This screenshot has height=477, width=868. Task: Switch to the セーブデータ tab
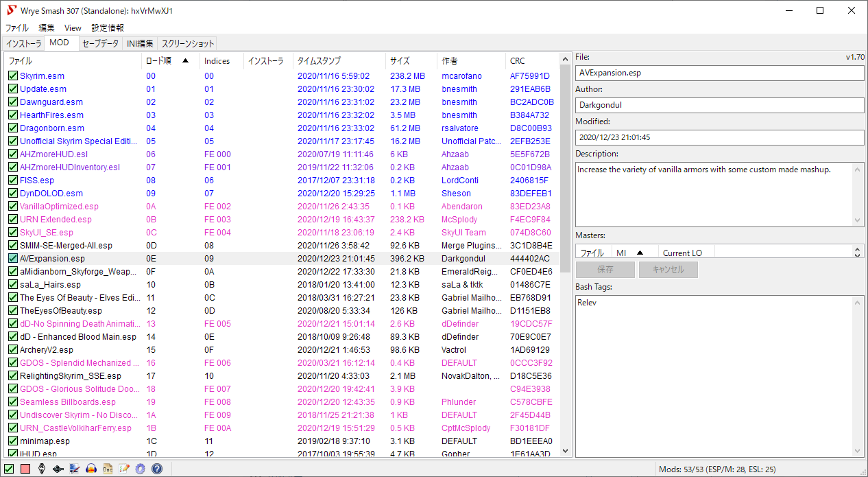click(101, 44)
